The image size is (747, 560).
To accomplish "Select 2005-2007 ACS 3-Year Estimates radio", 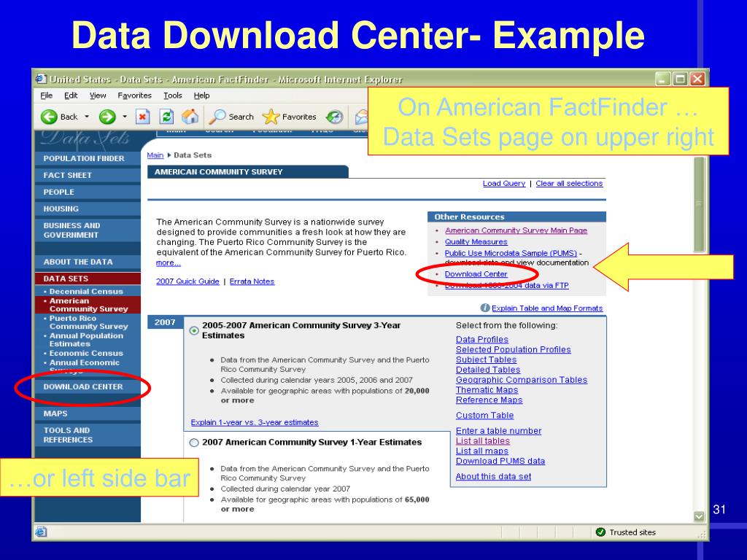I will 194,330.
